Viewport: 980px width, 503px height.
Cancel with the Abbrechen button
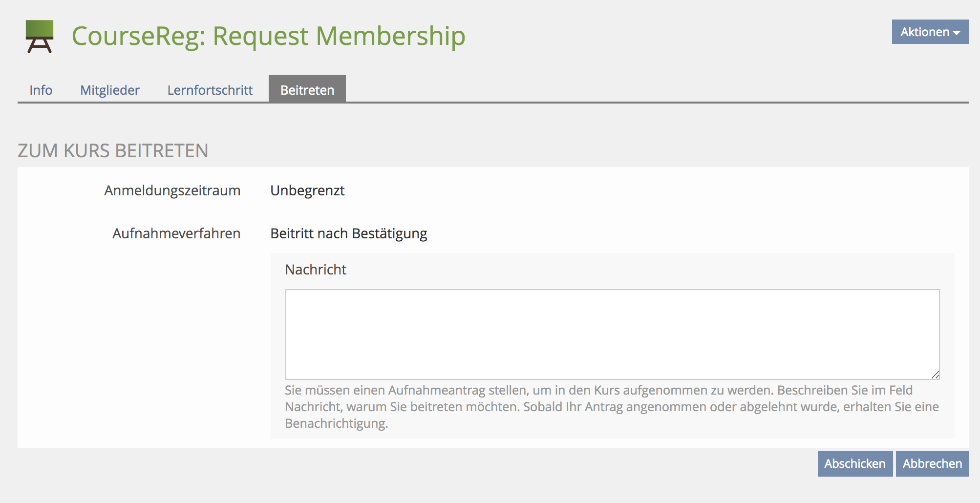coord(932,463)
